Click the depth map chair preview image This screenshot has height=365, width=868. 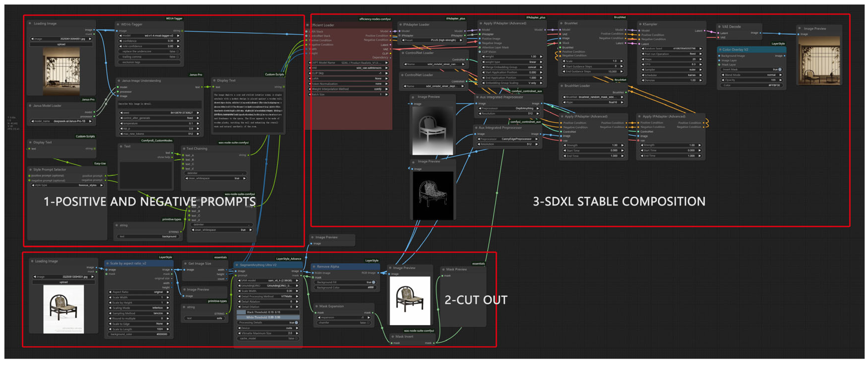pyautogui.click(x=433, y=131)
